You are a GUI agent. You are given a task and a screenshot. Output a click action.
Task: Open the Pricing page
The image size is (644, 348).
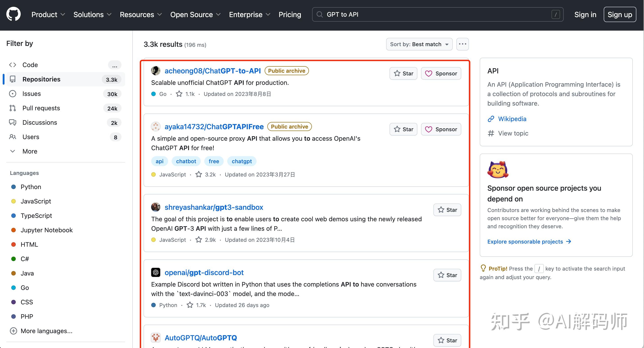coord(290,14)
